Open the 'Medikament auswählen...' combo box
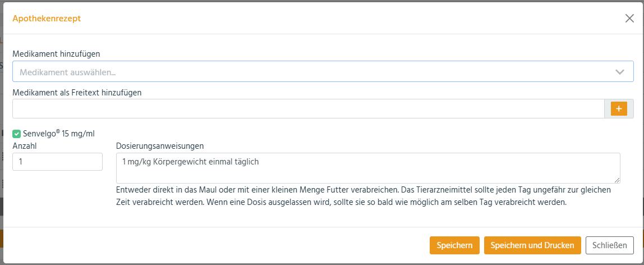The width and height of the screenshot is (644, 265). tap(323, 71)
